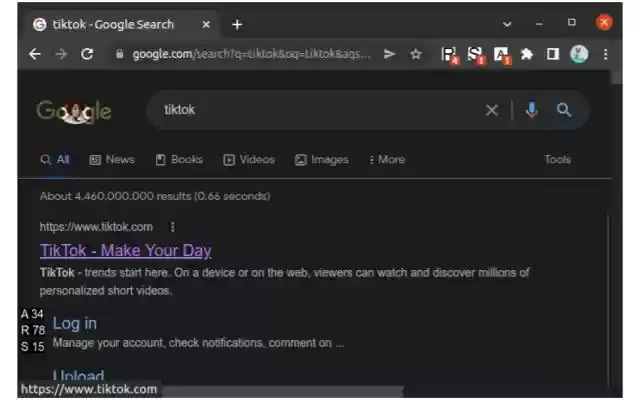Open the puzzle-piece Extensions menu
The width and height of the screenshot is (640, 400).
tap(527, 54)
